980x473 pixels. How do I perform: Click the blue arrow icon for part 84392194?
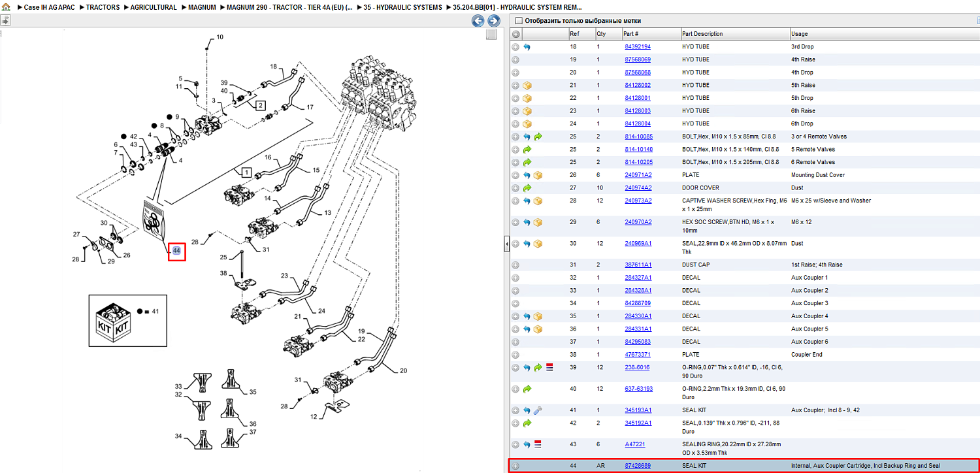click(x=527, y=47)
